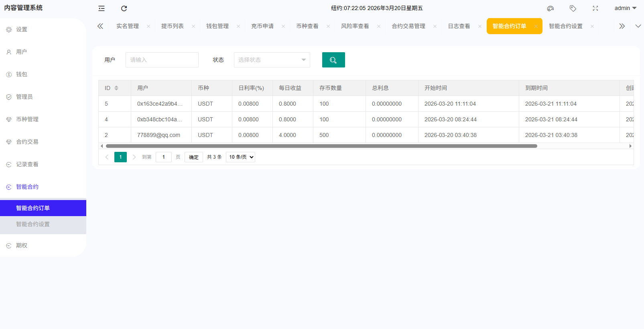Open the 10 条/页 page size selector
The width and height of the screenshot is (644, 329).
tap(240, 157)
